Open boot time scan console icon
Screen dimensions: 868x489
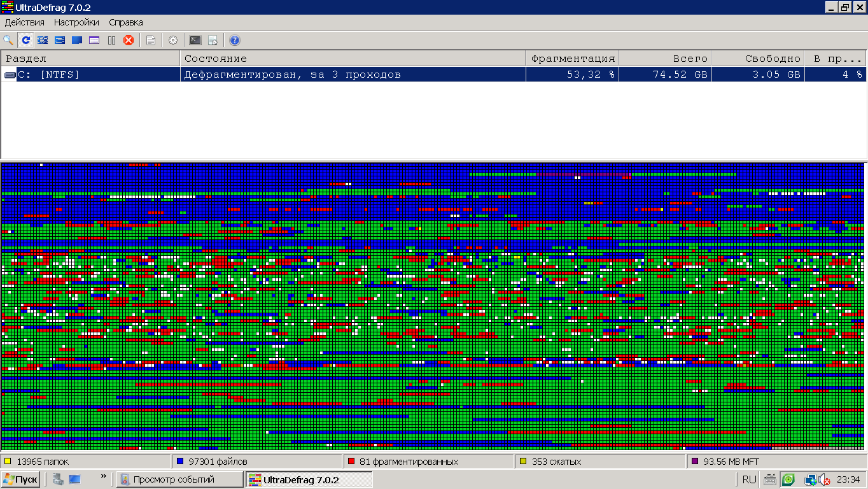pos(195,40)
